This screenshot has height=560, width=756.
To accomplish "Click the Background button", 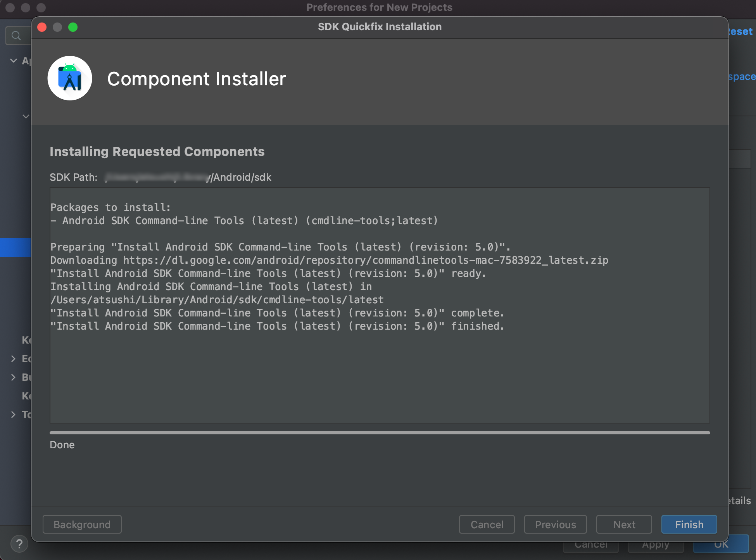I will (x=82, y=524).
